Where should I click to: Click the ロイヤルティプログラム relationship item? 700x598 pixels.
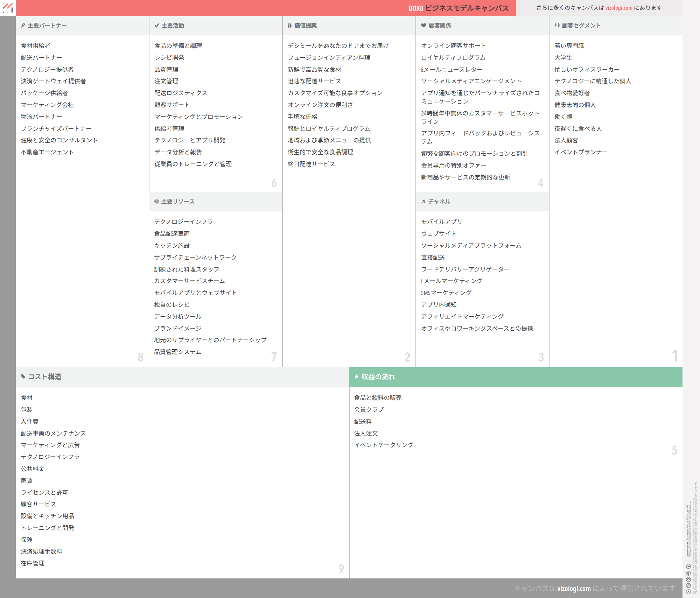coord(453,58)
